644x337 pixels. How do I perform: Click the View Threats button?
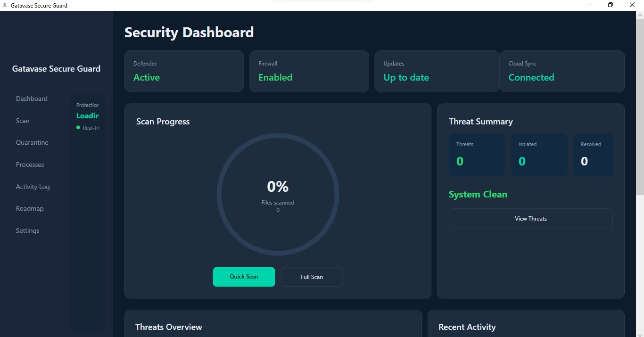point(531,219)
